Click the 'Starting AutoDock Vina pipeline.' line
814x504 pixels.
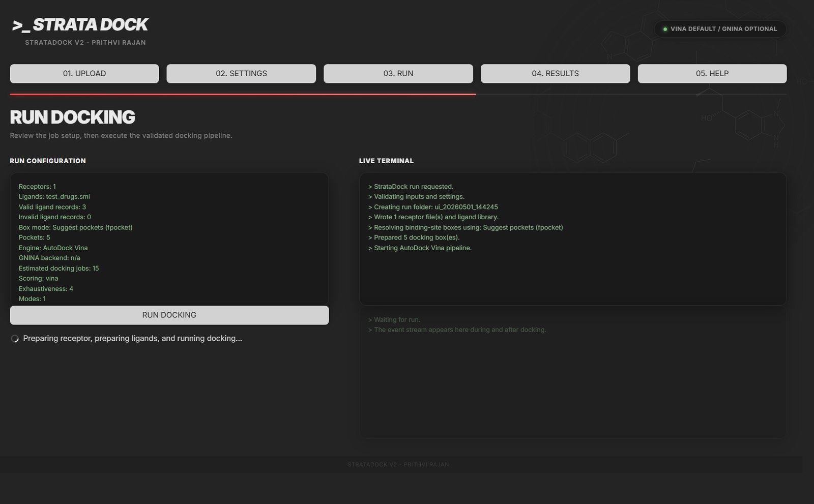pyautogui.click(x=420, y=248)
